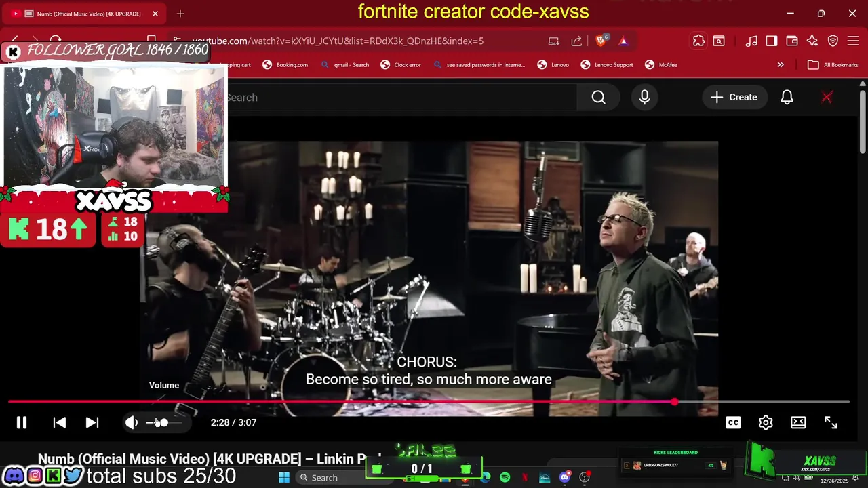Open Discord from the taskbar

[x=565, y=478]
